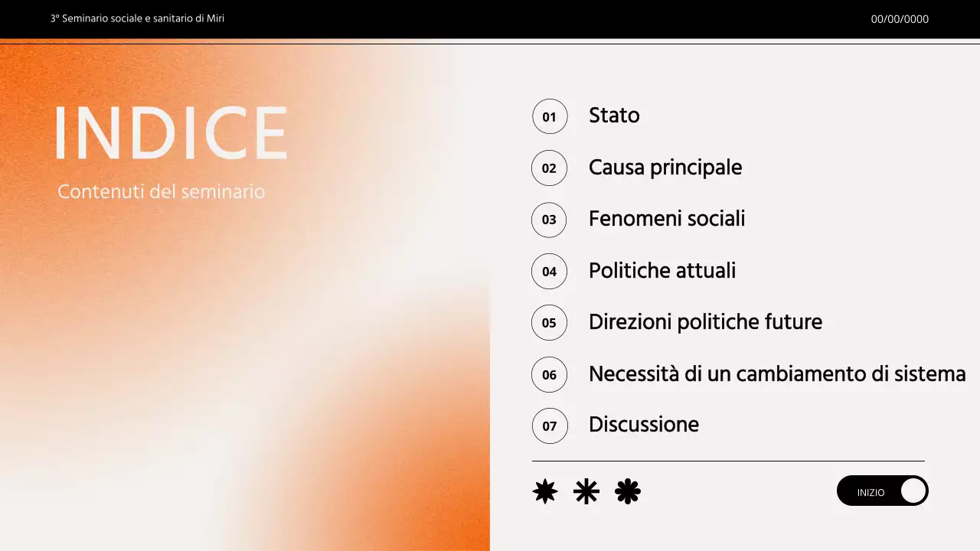Click the Politiche attuali list item
The width and height of the screenshot is (980, 551).
(662, 270)
